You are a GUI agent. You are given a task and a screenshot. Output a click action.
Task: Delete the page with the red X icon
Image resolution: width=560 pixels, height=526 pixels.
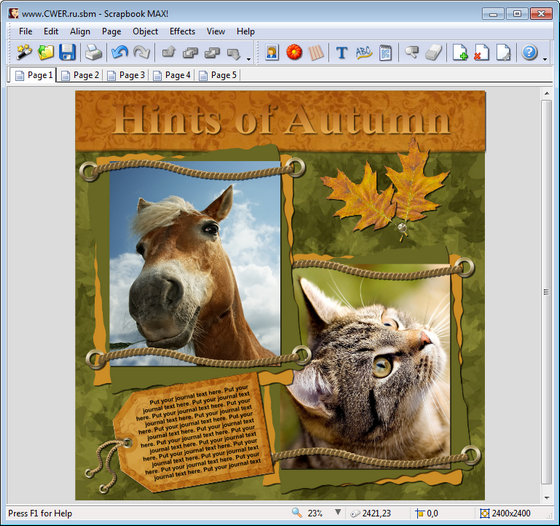tap(481, 52)
